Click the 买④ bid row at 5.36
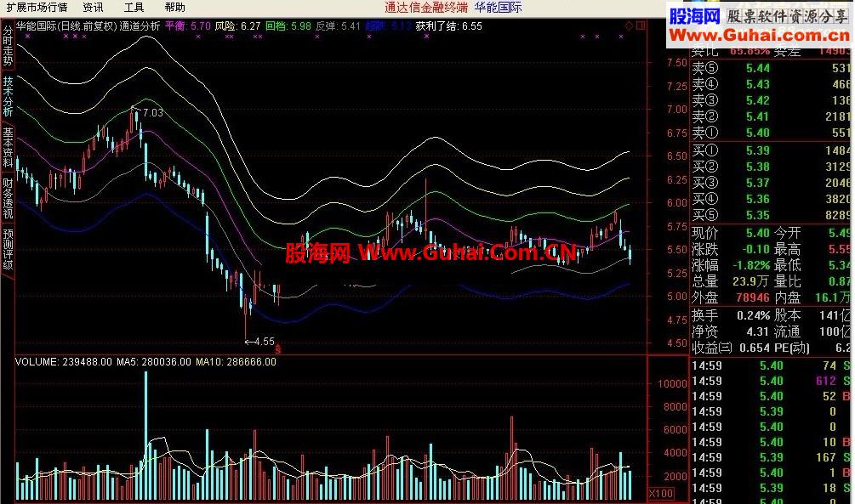 [771, 200]
